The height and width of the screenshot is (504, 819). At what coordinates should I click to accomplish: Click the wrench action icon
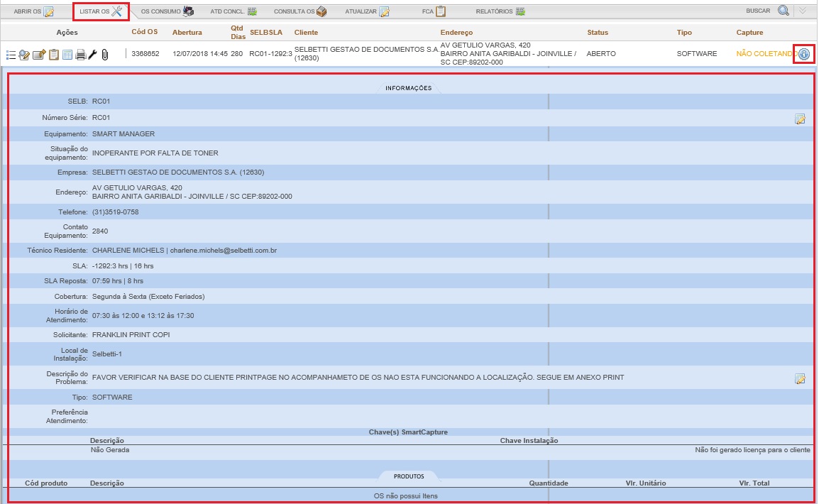92,55
